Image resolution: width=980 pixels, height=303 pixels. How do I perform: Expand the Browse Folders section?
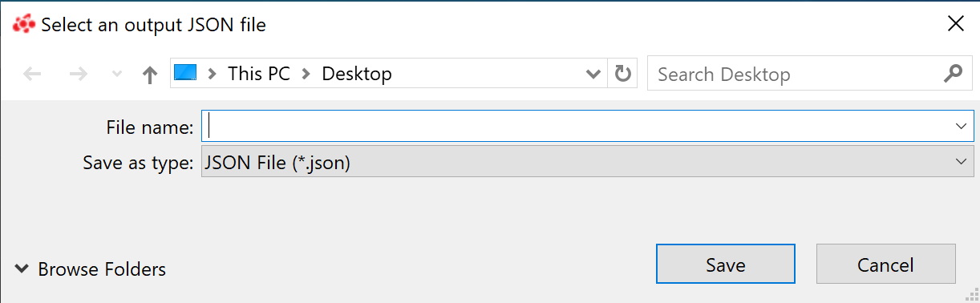91,269
